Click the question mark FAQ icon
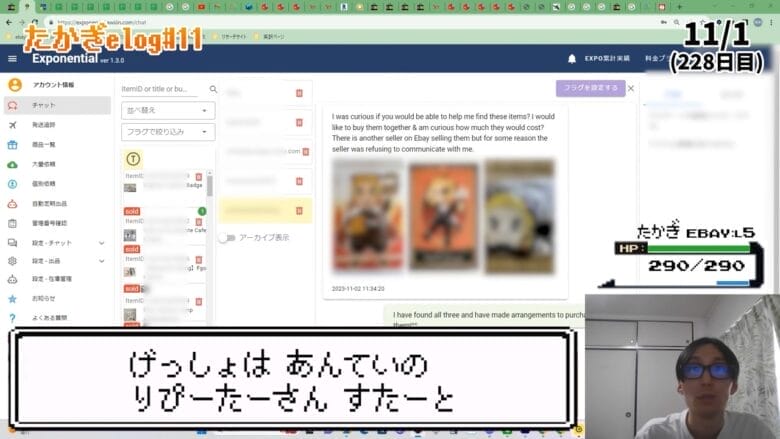780x439 pixels. click(13, 318)
